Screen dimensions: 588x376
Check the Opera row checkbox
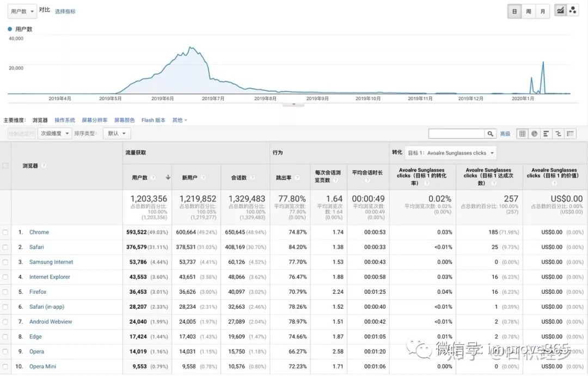5,352
